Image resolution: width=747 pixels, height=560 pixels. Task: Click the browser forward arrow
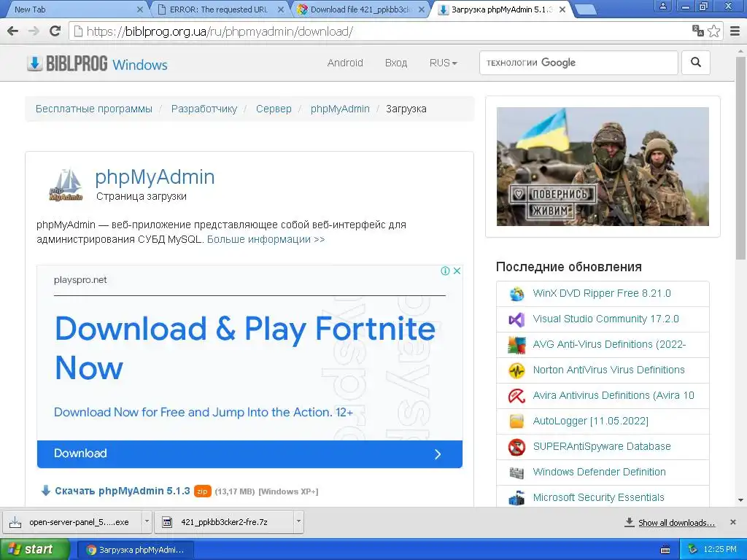coord(34,31)
